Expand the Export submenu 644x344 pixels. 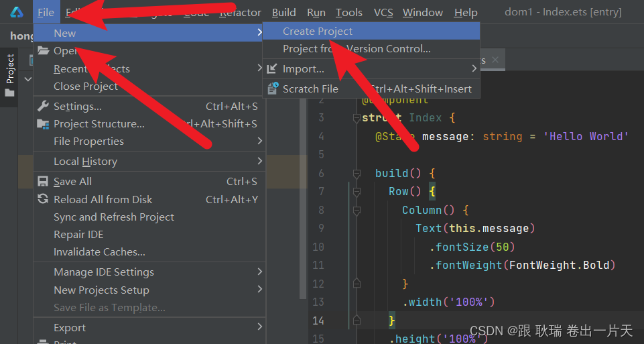point(259,327)
